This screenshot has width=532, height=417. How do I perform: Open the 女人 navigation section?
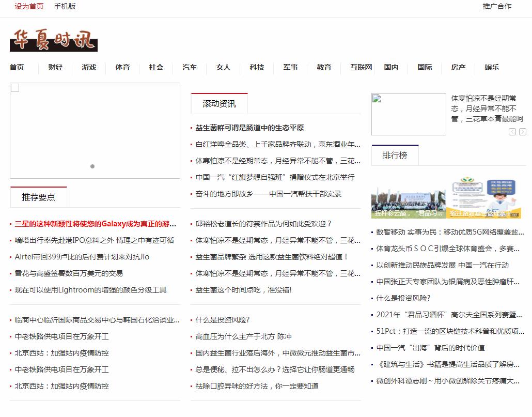tap(223, 67)
